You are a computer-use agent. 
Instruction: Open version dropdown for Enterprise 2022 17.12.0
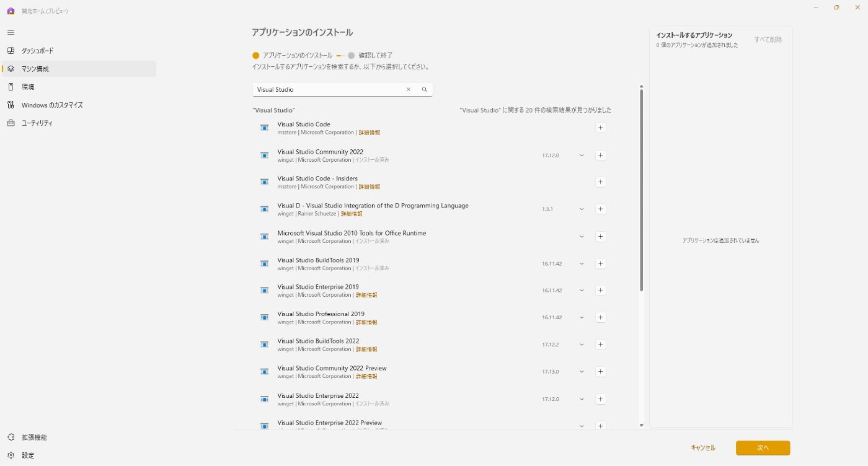(x=582, y=399)
